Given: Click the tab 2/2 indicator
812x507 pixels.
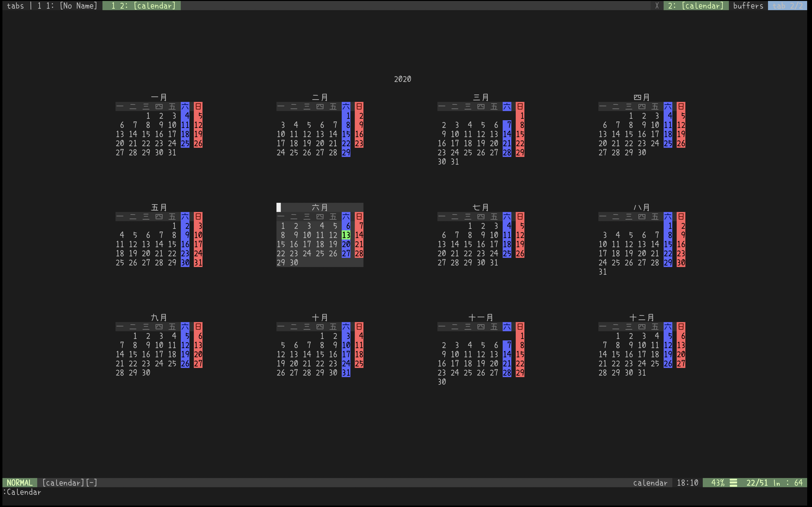Looking at the screenshot, I should pos(787,6).
